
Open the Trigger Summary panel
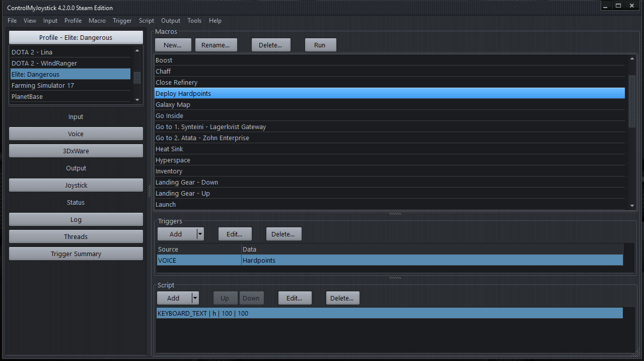click(x=76, y=254)
